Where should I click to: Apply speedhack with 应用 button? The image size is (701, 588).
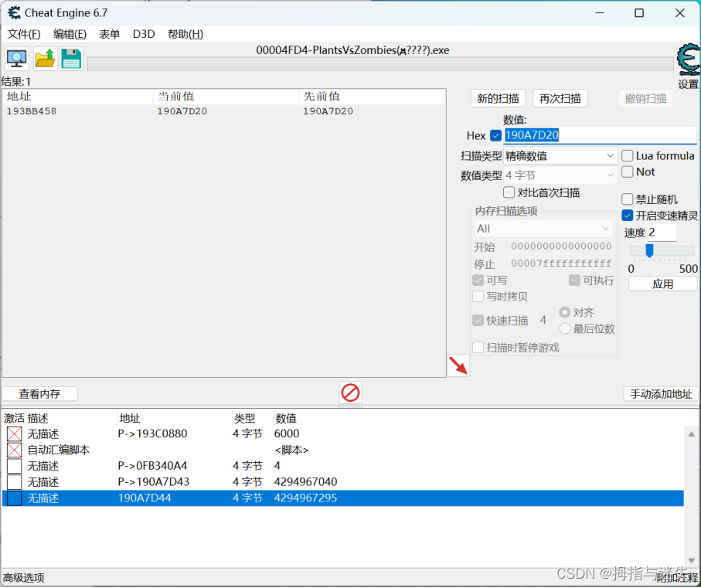(662, 284)
